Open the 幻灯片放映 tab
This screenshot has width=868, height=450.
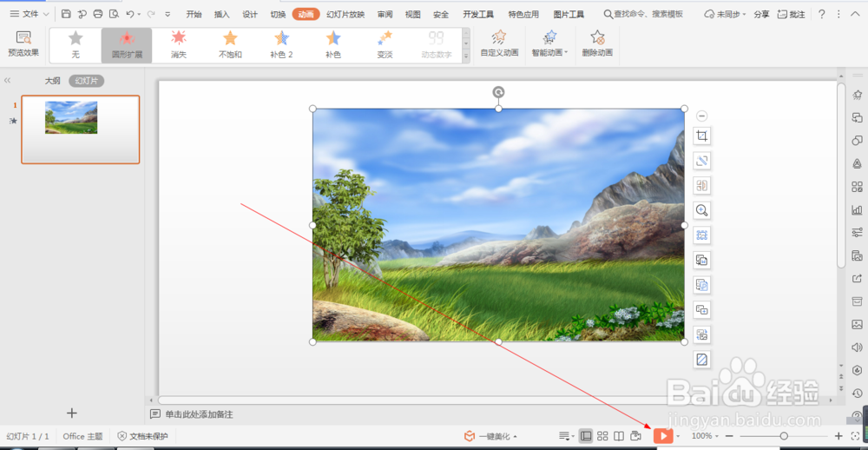[345, 15]
